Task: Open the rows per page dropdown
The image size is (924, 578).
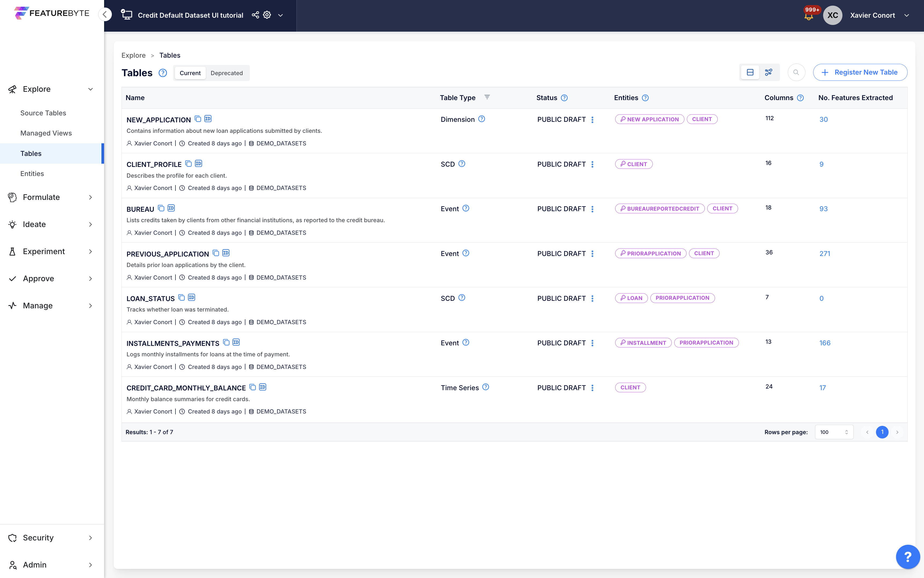Action: click(834, 432)
